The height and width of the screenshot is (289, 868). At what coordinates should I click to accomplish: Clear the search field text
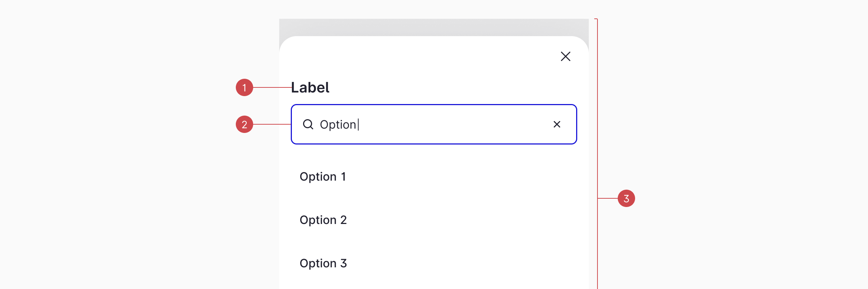pos(557,124)
